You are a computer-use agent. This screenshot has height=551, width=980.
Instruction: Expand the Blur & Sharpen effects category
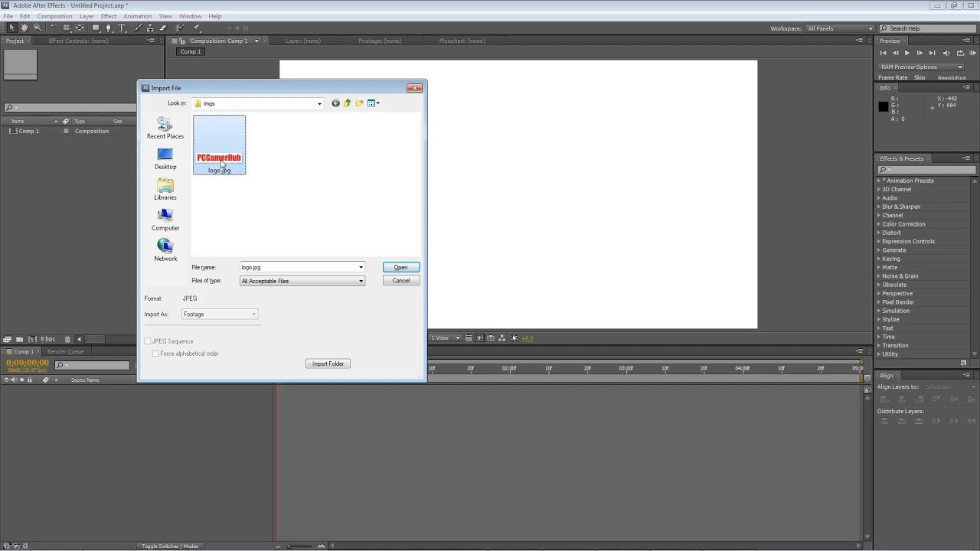coord(879,207)
